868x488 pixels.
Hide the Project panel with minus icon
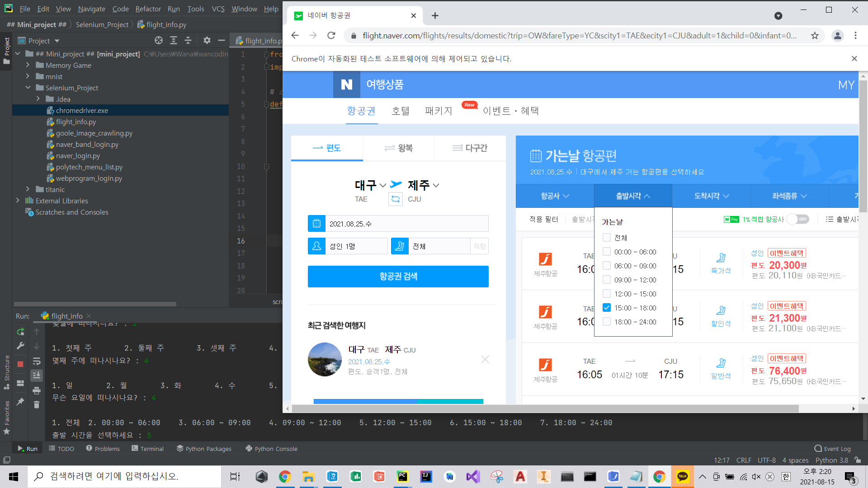(222, 41)
